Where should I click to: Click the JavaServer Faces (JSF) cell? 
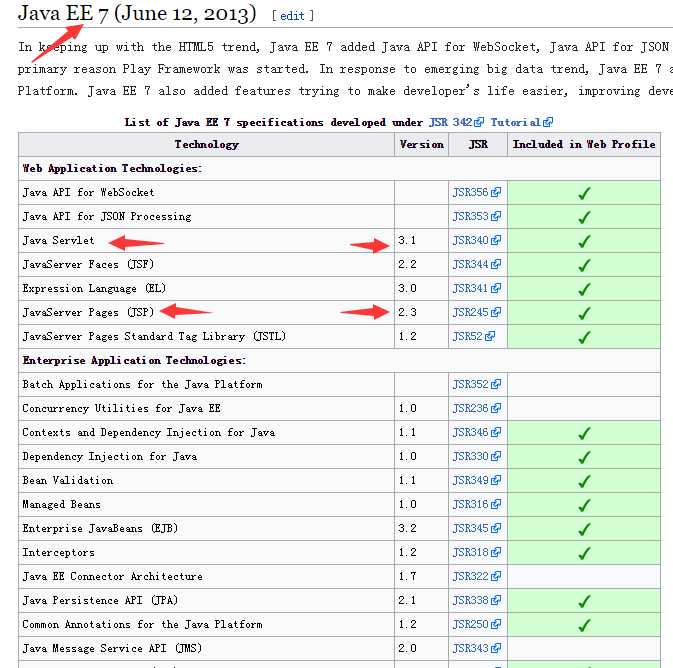(x=206, y=264)
